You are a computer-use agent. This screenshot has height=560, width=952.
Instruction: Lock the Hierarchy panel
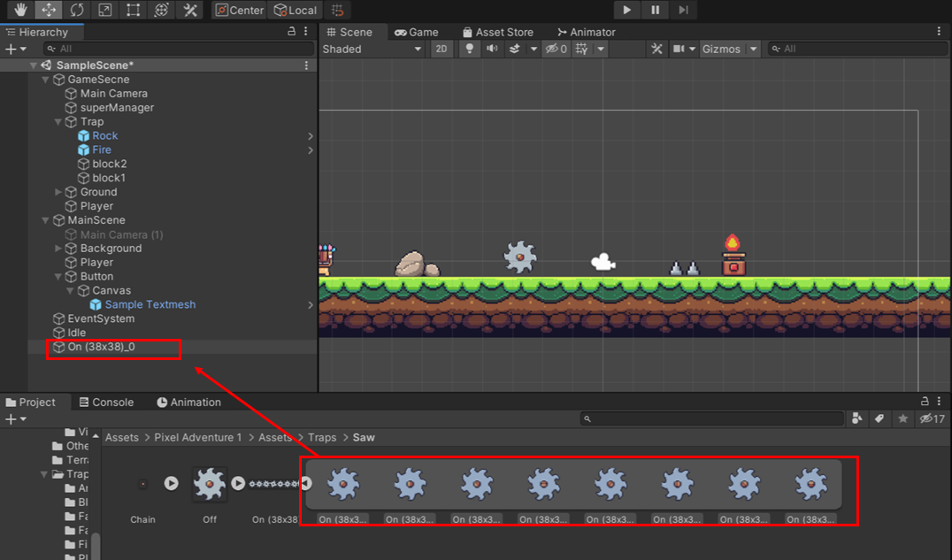291,32
